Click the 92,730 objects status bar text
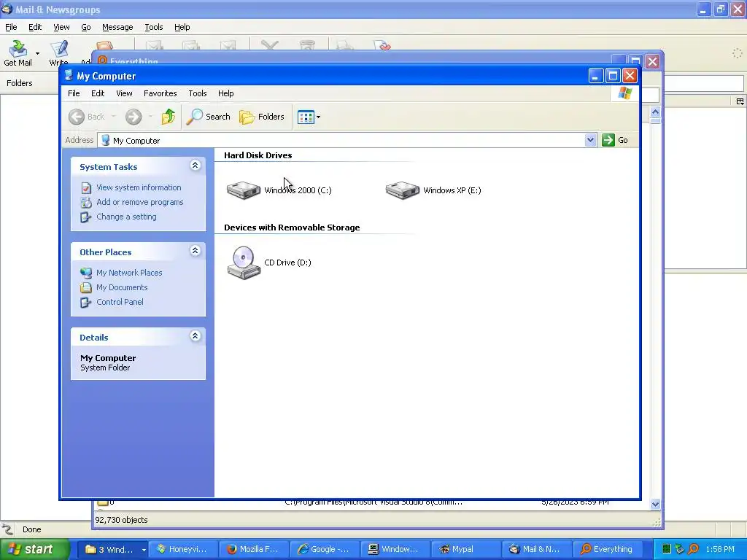The image size is (747, 560). (122, 520)
